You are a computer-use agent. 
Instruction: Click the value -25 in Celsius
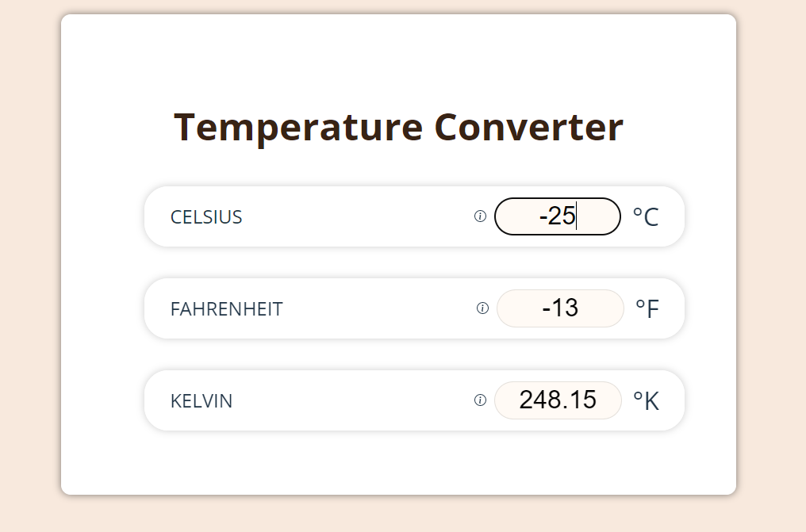coord(555,215)
